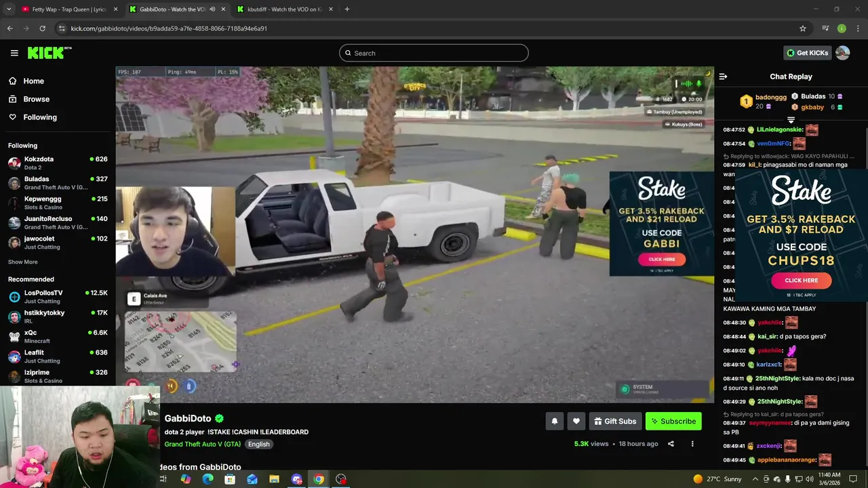The height and width of the screenshot is (488, 868).
Task: Open Iziprime recommended channel
Action: point(58,376)
